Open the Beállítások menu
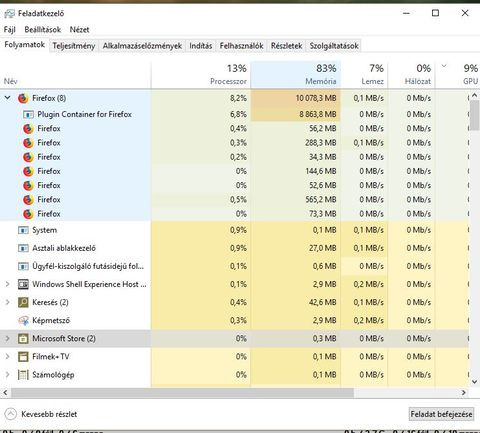The image size is (480, 433). point(43,30)
